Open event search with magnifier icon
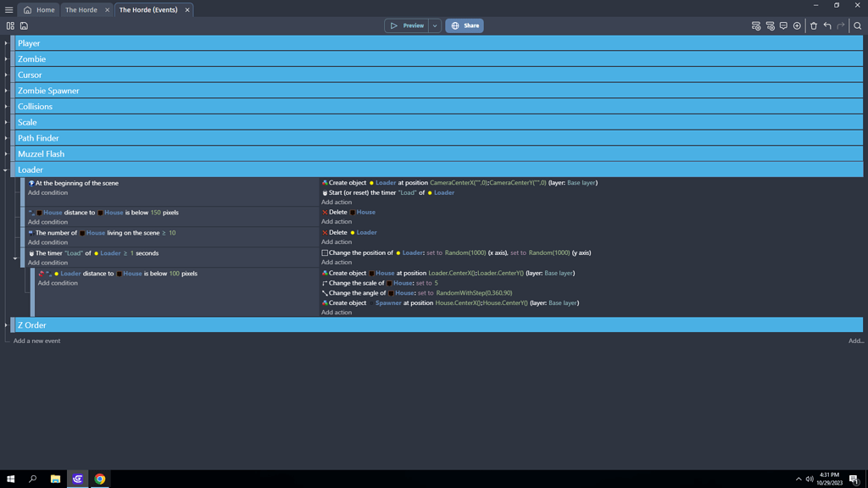This screenshot has width=868, height=488. 858,25
